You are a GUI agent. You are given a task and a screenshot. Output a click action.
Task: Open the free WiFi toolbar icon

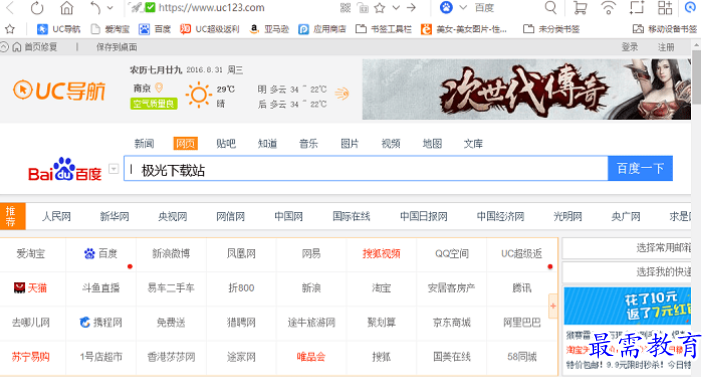coord(609,8)
